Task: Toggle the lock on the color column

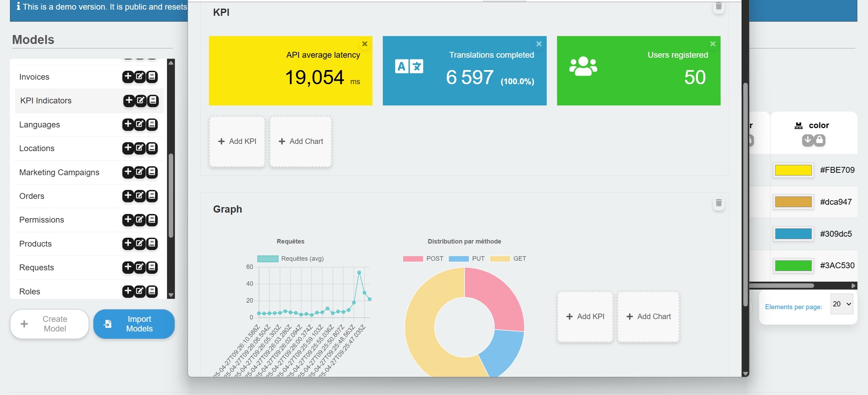Action: 820,140
